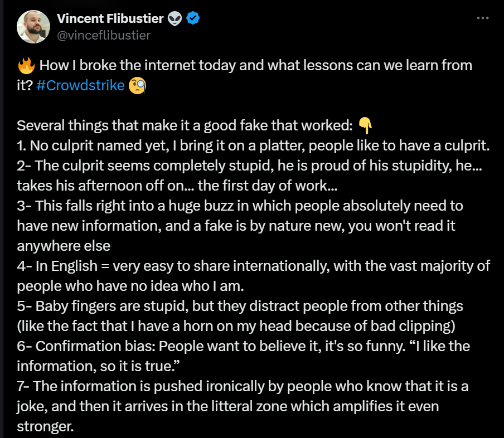Open the Vincent Flibustier display name link
Viewport: 504px width, 438px height.
click(x=110, y=19)
